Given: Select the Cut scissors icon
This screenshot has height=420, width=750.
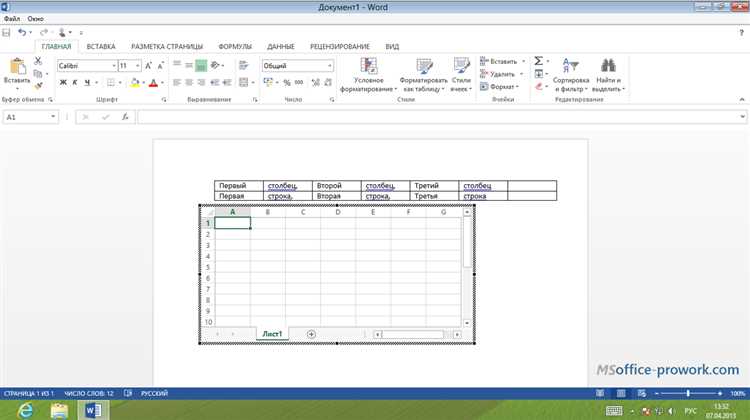Looking at the screenshot, I should coord(38,61).
